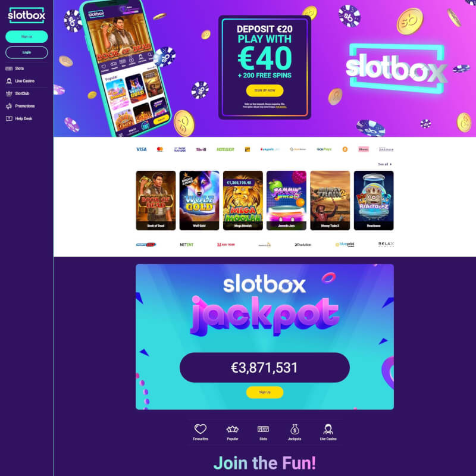The height and width of the screenshot is (476, 476).
Task: Open the Favourites heart icon
Action: click(201, 428)
